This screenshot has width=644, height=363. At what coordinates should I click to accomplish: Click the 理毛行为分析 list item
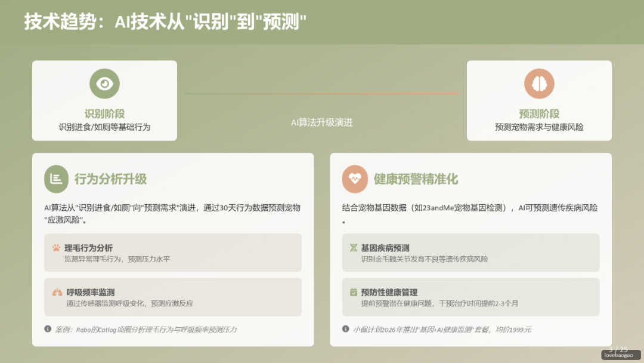pos(173,253)
